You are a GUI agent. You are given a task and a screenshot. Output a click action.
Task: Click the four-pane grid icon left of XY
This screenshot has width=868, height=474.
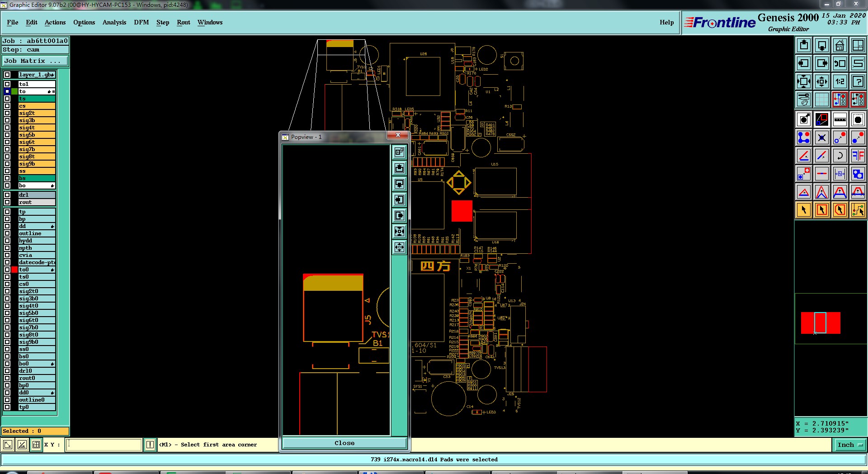coord(36,445)
